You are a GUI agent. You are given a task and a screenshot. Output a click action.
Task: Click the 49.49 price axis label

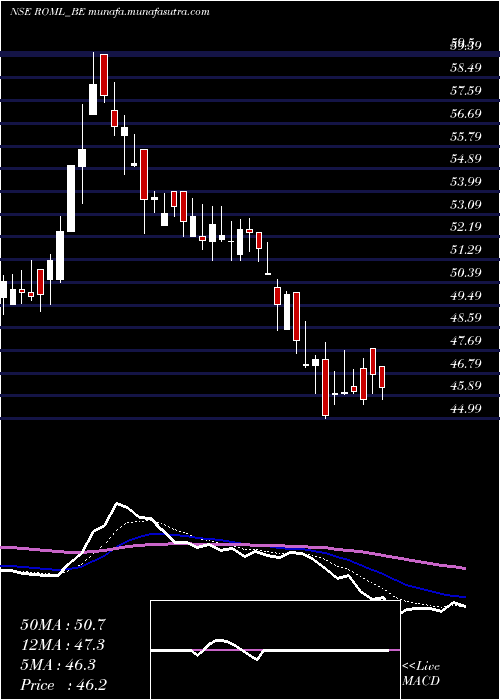[466, 295]
